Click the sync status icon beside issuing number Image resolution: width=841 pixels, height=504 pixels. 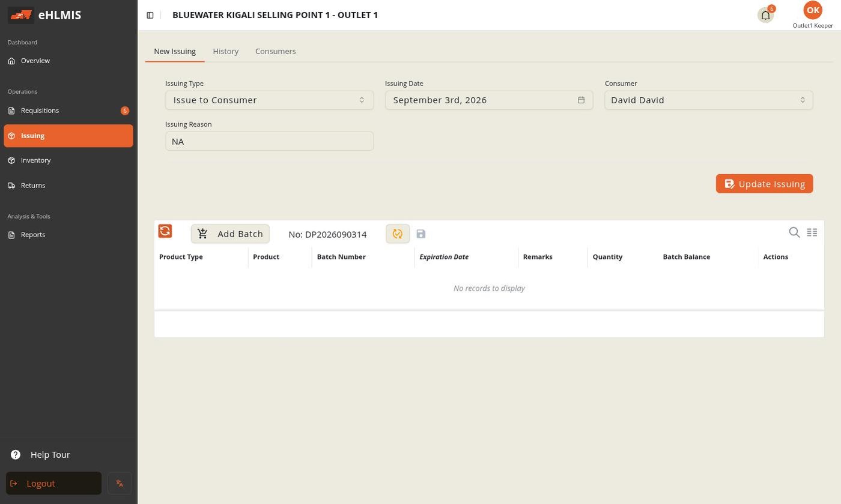click(x=398, y=234)
